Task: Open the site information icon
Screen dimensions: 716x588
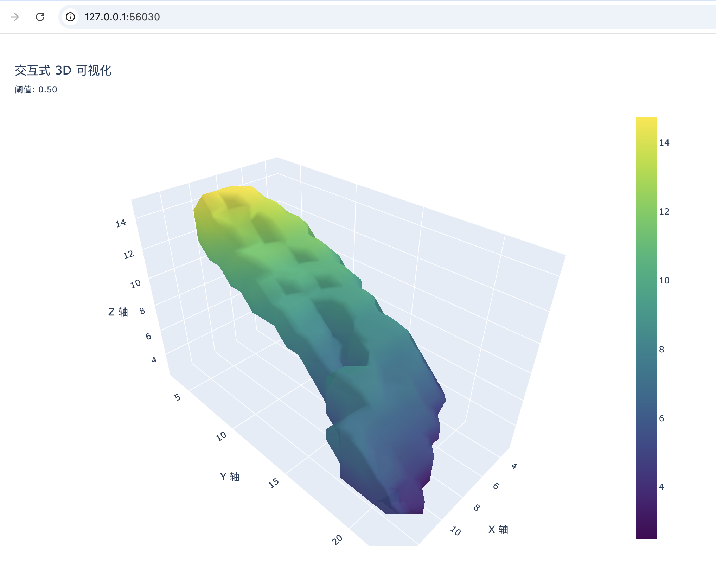Action: point(70,17)
